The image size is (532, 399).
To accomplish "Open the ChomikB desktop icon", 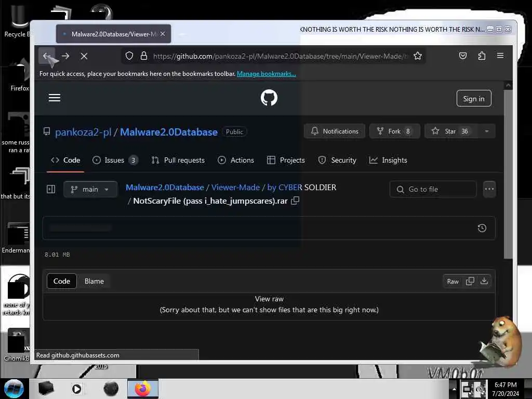I will tap(16, 345).
